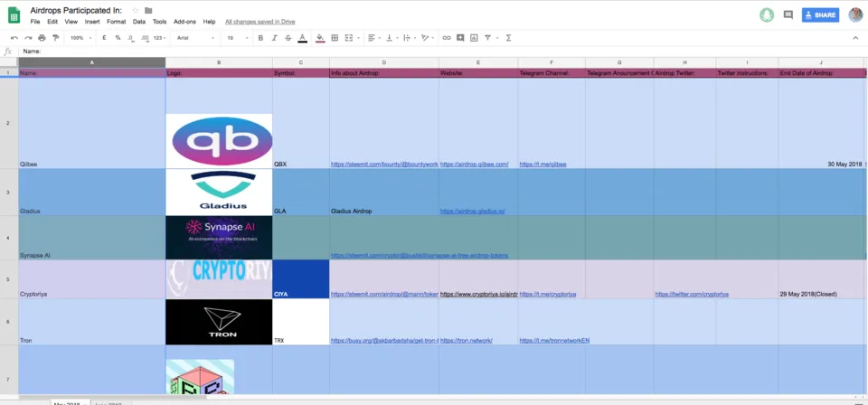Viewport: 868px width, 405px height.
Task: Open the Qiibee Telegram link t.me/qiibee
Action: (x=543, y=165)
